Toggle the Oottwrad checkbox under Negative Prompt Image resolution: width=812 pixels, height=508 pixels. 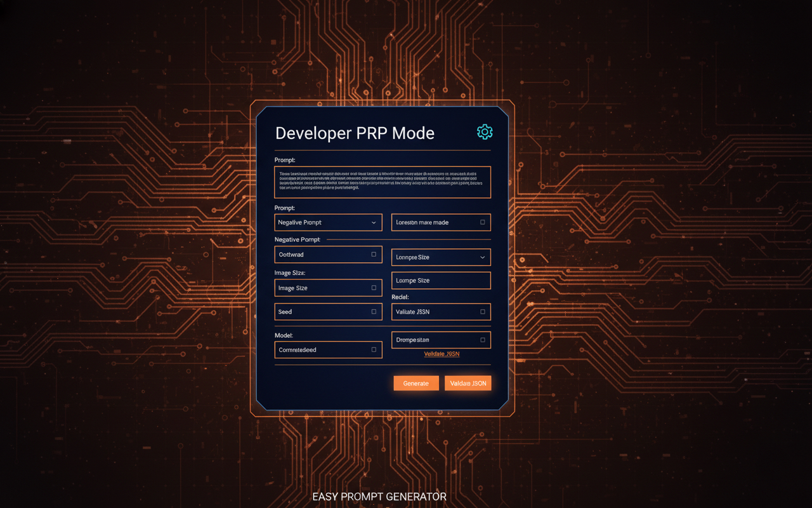[374, 254]
